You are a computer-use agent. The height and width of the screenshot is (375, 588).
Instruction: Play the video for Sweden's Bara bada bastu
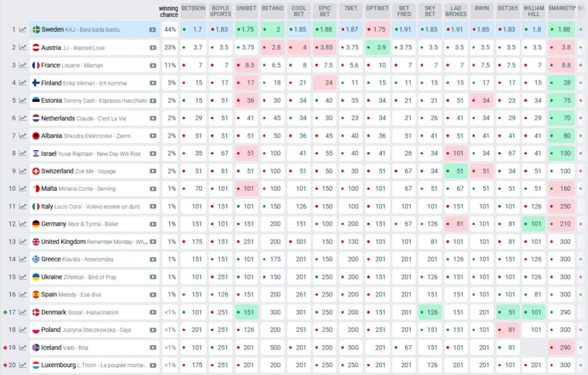[x=153, y=30]
